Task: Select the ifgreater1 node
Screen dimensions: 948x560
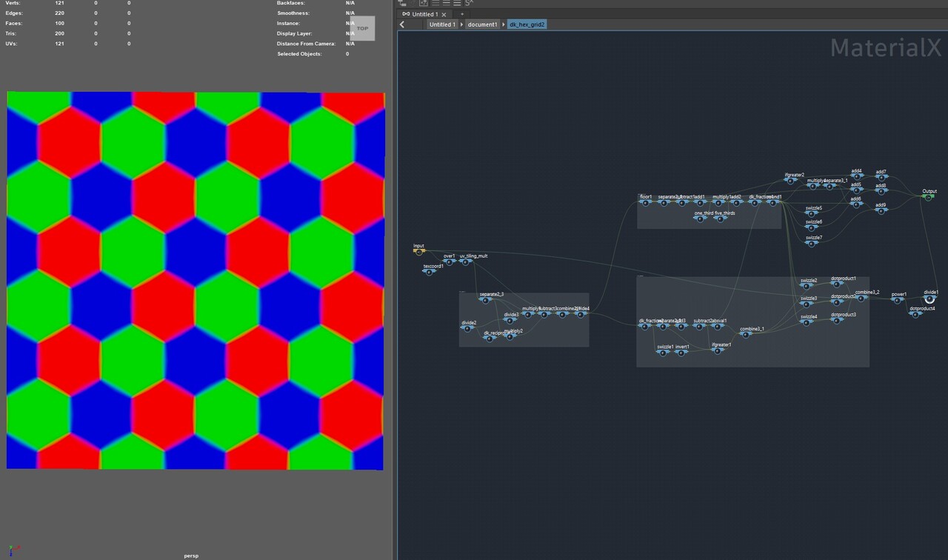Action: point(718,350)
